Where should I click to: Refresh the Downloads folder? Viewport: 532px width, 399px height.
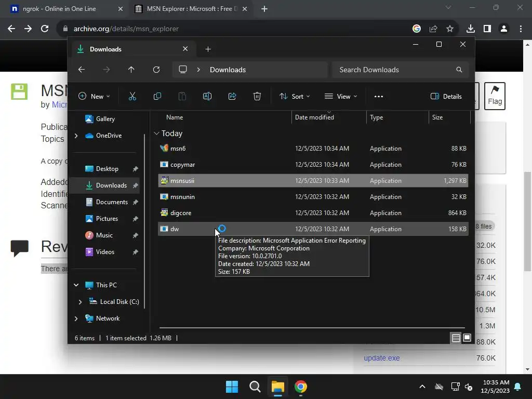point(156,70)
